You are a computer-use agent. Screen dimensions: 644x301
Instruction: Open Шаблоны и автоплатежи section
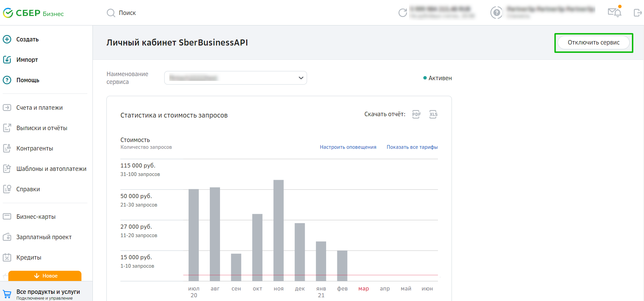(x=51, y=169)
